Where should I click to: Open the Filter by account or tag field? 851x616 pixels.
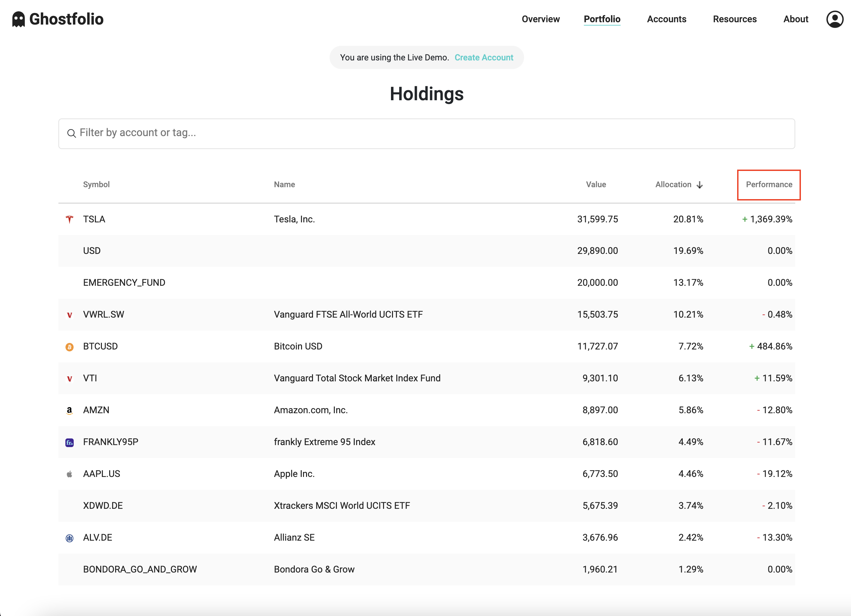click(x=263, y=133)
